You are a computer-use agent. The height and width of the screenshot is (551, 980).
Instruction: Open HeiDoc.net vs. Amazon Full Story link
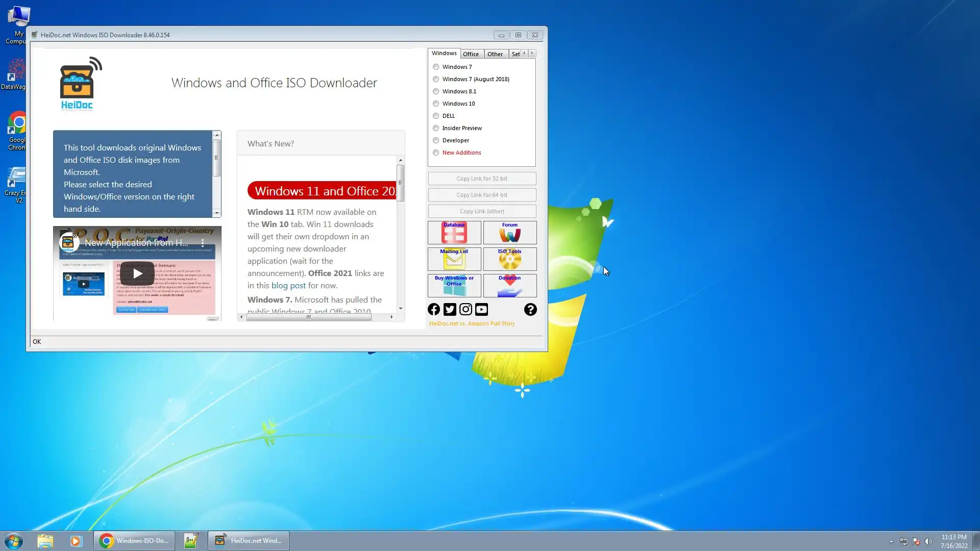pyautogui.click(x=472, y=323)
